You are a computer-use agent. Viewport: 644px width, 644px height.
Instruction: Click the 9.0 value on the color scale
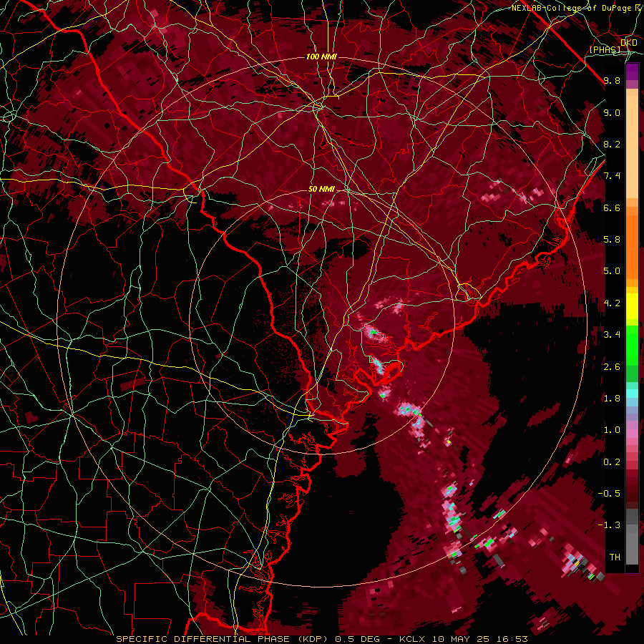pyautogui.click(x=612, y=112)
